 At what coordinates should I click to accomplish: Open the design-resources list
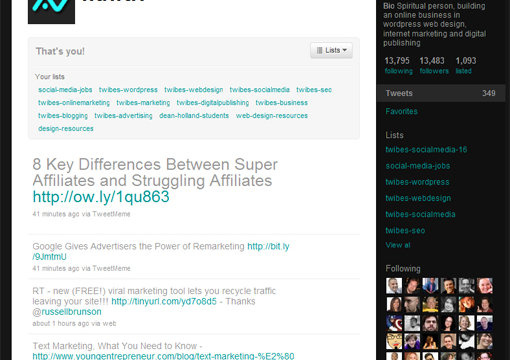[66, 129]
